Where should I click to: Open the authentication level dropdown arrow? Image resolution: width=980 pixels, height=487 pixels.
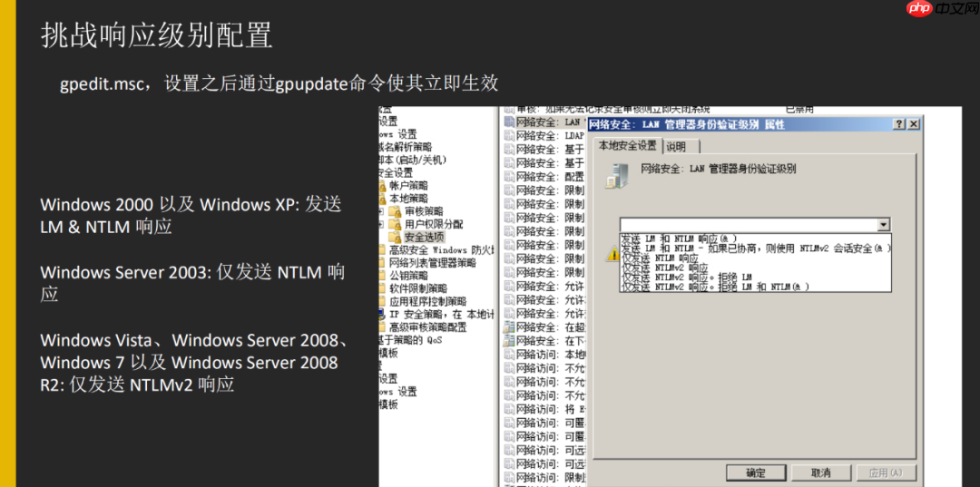tap(883, 225)
